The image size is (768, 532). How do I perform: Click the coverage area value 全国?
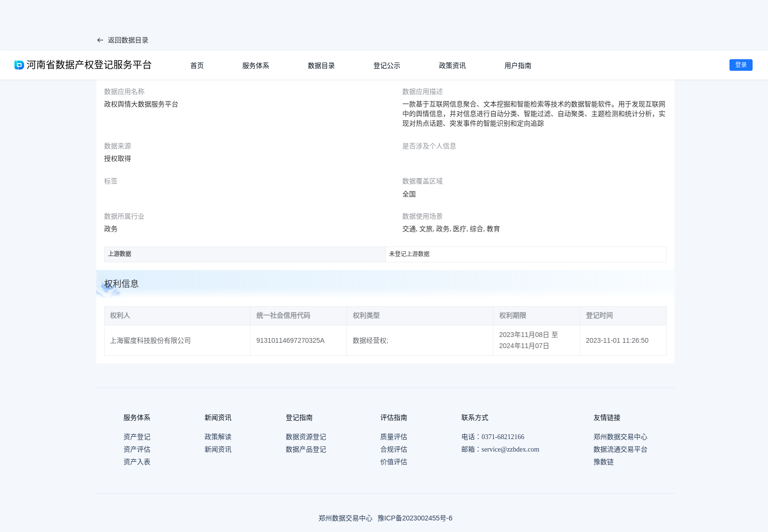[409, 194]
